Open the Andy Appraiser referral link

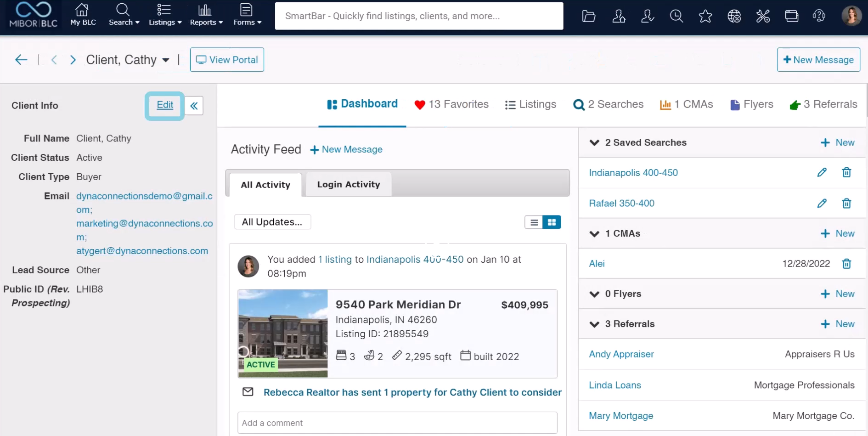pyautogui.click(x=621, y=354)
